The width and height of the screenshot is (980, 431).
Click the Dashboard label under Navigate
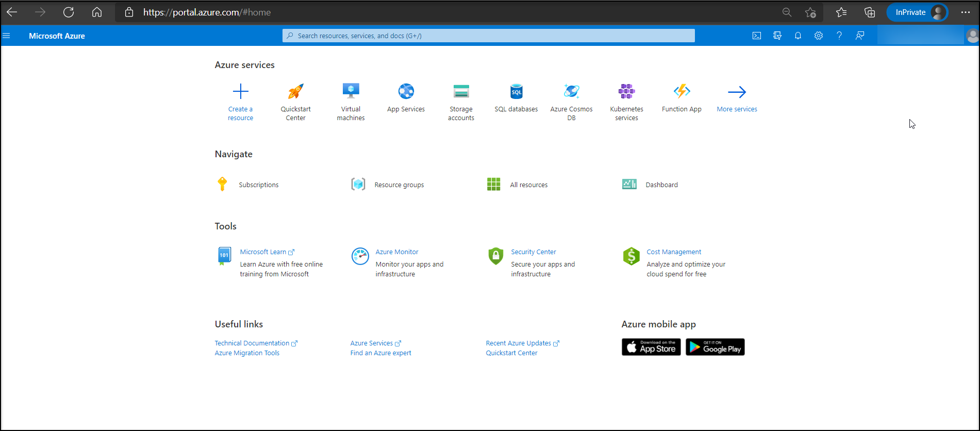[662, 185]
